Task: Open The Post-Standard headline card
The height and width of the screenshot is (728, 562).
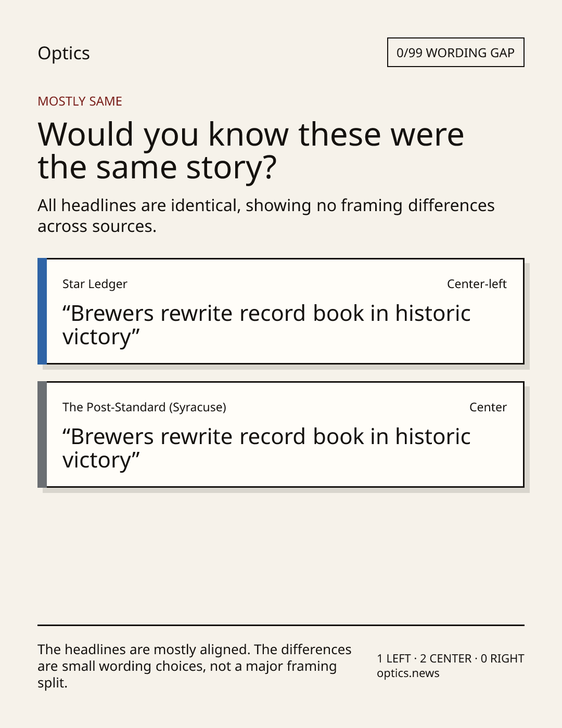Action: 280,434
